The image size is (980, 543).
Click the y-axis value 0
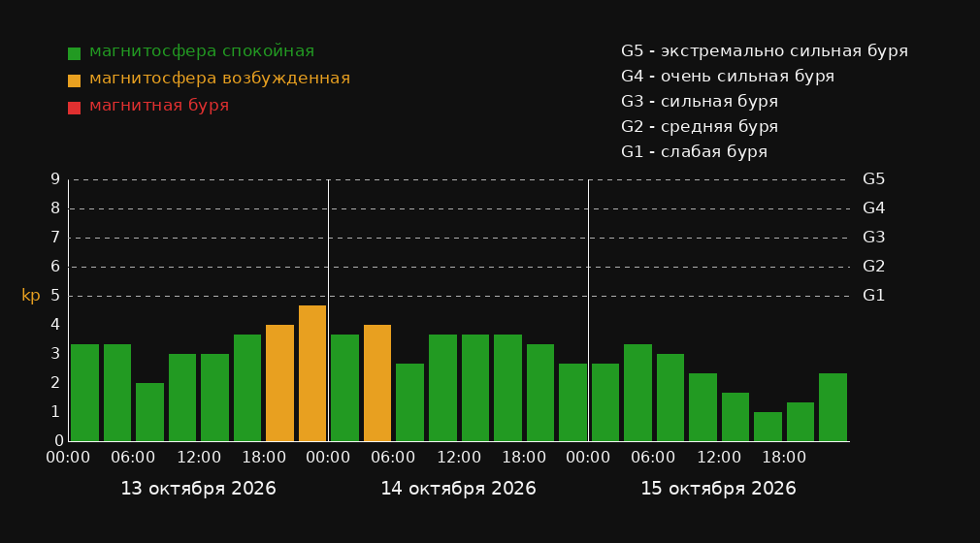pyautogui.click(x=59, y=440)
